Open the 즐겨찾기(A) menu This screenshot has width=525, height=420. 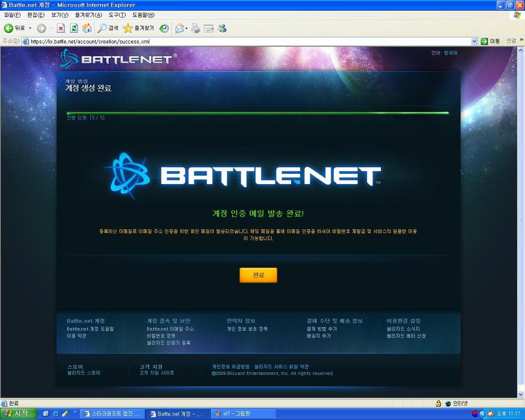[x=88, y=15]
